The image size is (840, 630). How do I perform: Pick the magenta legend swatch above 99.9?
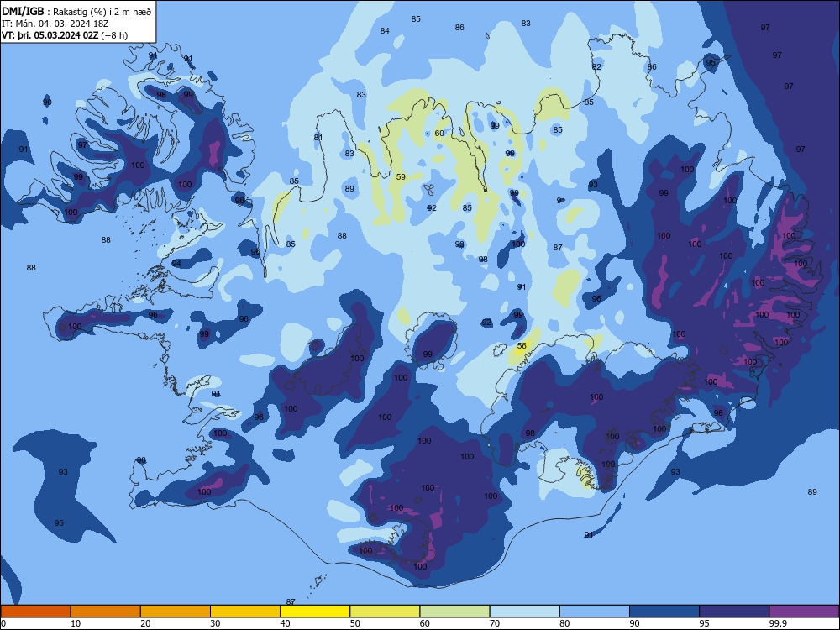point(804,612)
